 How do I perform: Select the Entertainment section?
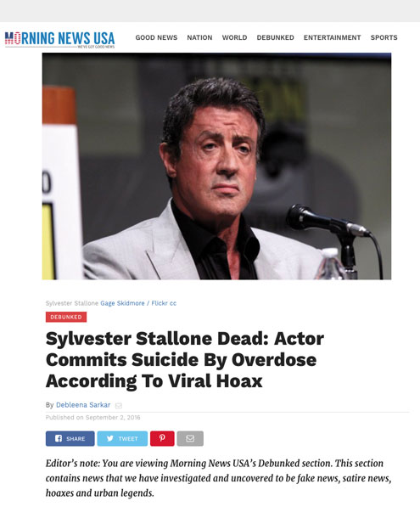332,37
